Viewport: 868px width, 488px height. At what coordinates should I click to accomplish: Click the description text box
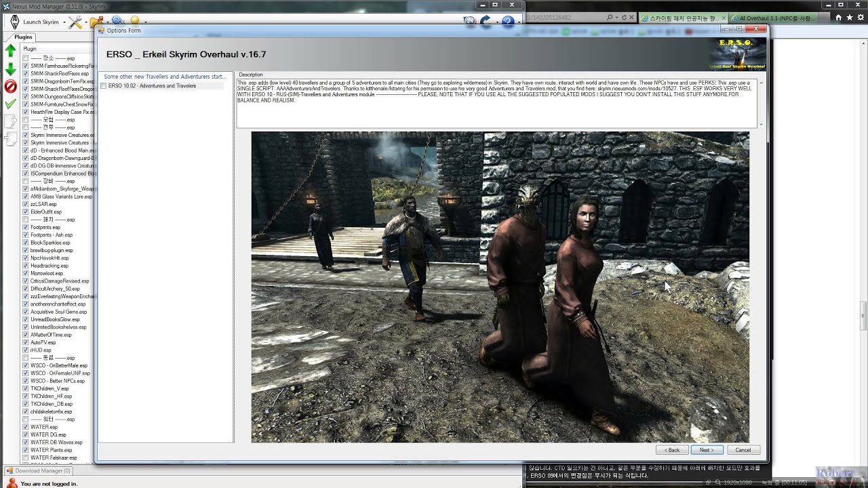(x=496, y=103)
